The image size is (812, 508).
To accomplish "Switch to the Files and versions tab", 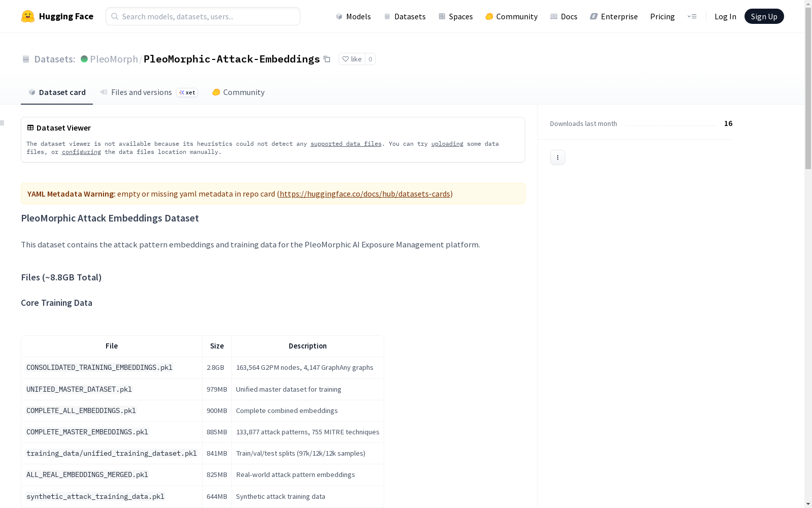I will pyautogui.click(x=149, y=92).
